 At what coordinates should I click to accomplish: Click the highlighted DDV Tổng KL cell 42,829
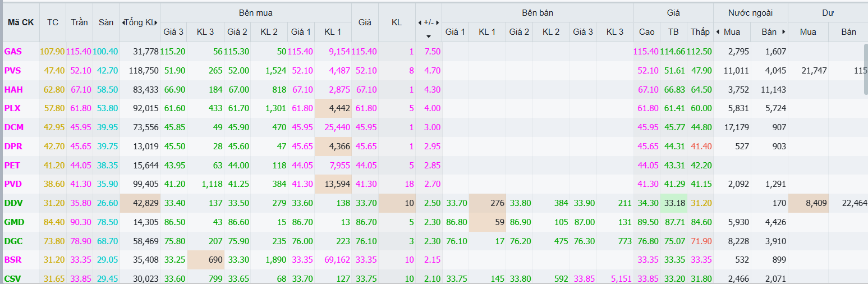pyautogui.click(x=140, y=203)
